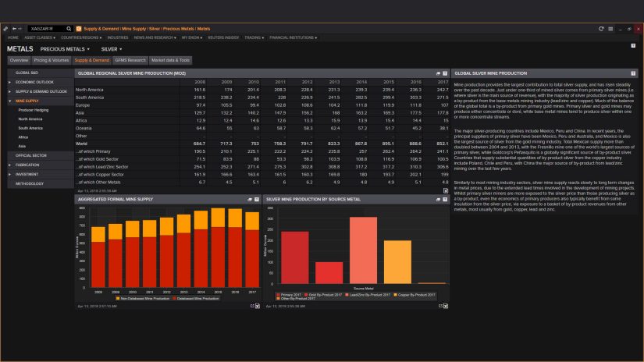Select the Supply & Demand tab
This screenshot has width=644, height=362.
click(x=92, y=60)
